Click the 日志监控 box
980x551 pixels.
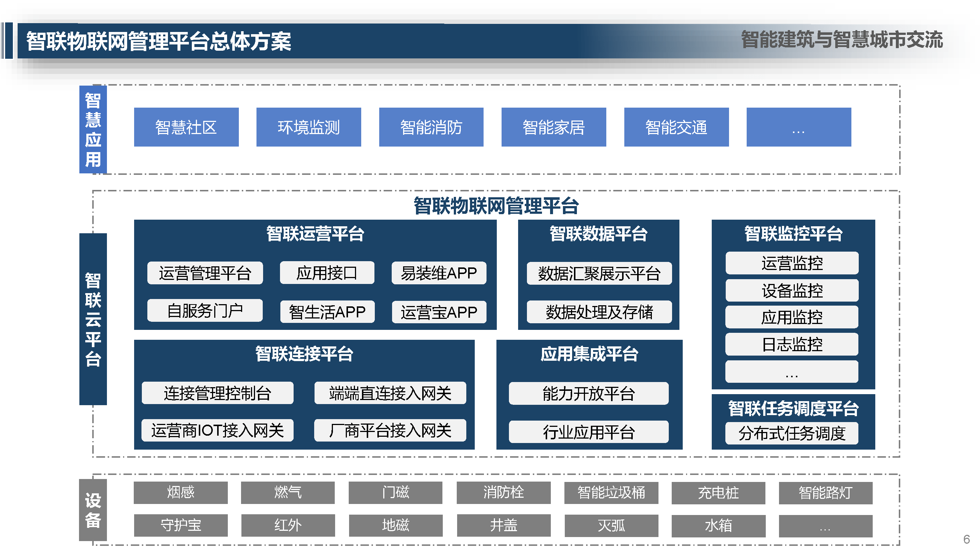(792, 345)
